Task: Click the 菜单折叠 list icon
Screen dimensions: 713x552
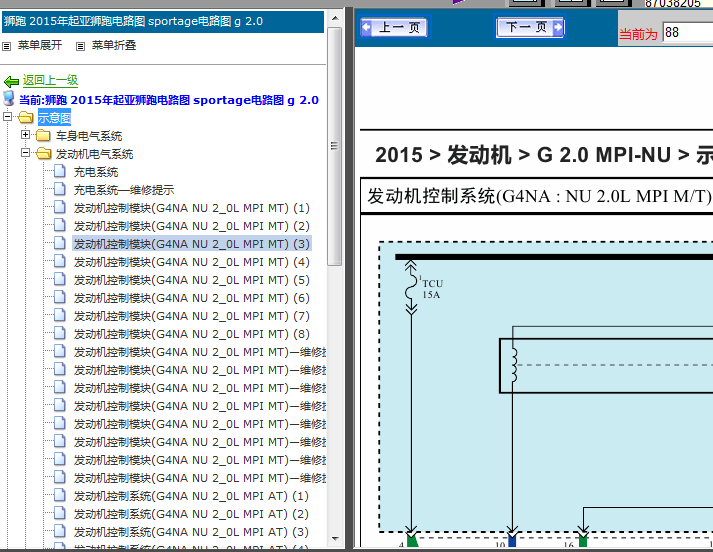Action: (x=80, y=46)
